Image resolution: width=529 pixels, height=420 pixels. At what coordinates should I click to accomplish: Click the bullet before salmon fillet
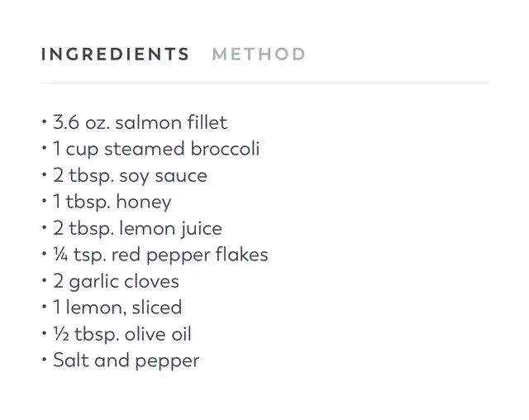point(44,123)
